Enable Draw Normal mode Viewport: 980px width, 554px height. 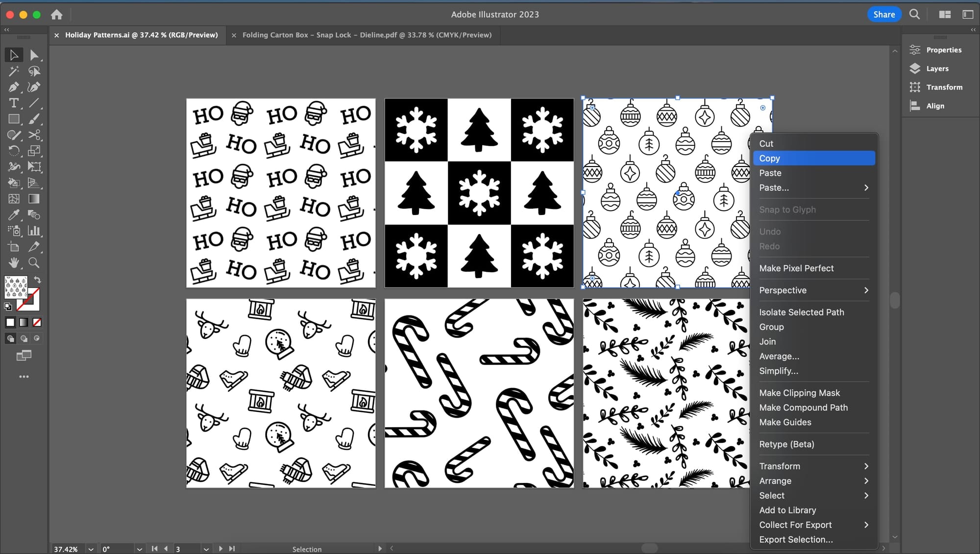(10, 338)
